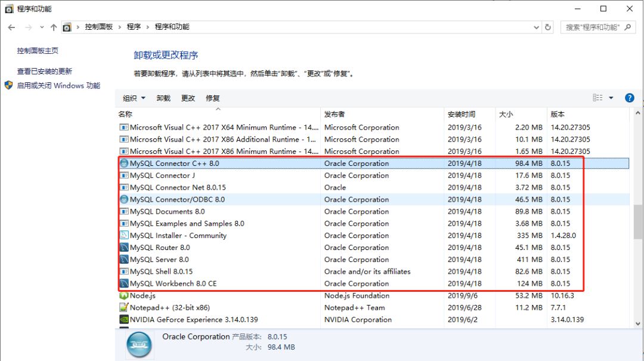Click the control panel icon in address bar

click(x=67, y=27)
